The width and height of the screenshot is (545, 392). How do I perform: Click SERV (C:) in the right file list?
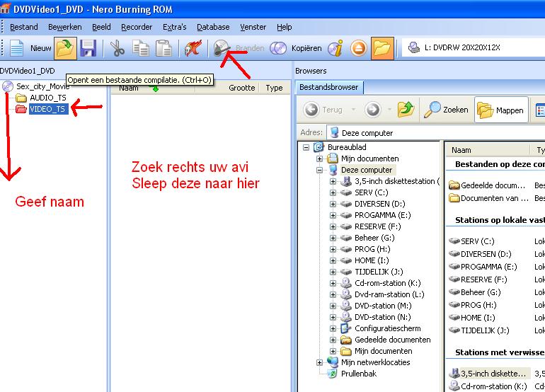click(x=471, y=241)
